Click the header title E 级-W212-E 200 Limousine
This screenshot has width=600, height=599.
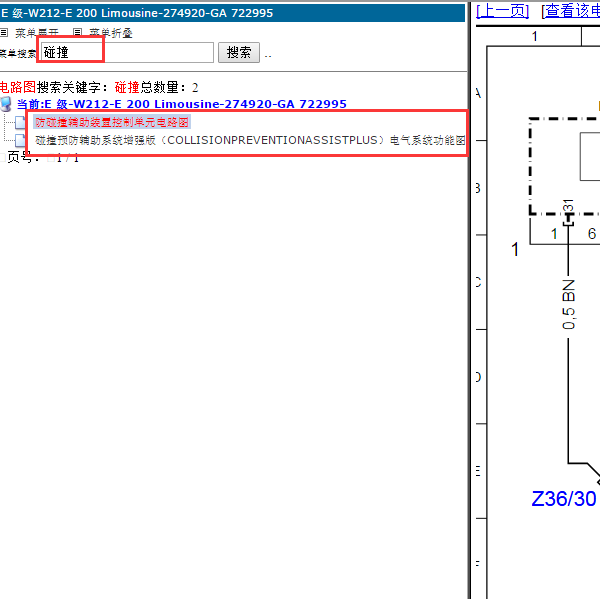[137, 13]
